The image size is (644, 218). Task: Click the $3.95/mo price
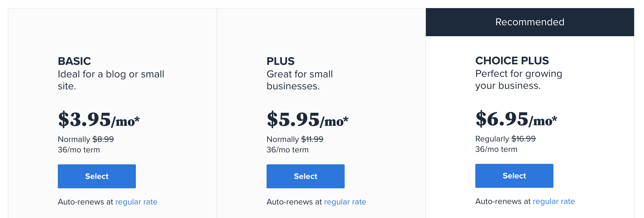click(99, 120)
